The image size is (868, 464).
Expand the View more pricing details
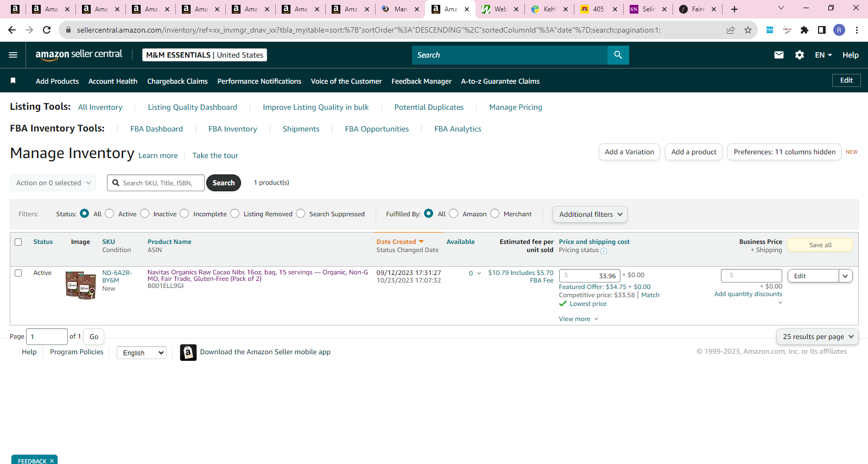pos(579,319)
